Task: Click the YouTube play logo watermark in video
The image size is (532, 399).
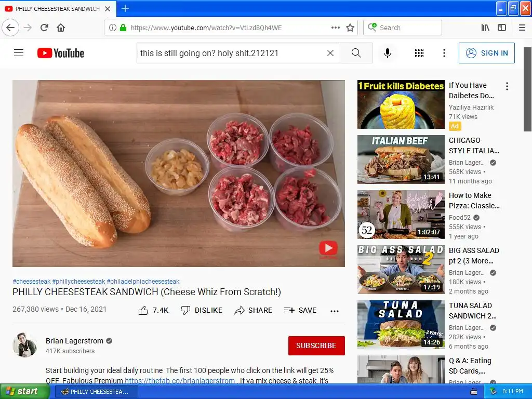Action: (328, 248)
